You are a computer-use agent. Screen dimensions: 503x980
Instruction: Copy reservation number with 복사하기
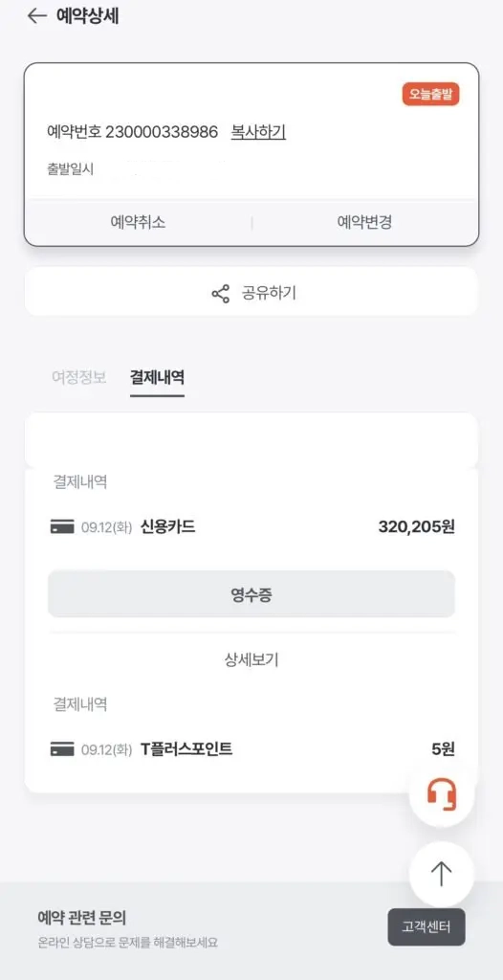coord(259,132)
